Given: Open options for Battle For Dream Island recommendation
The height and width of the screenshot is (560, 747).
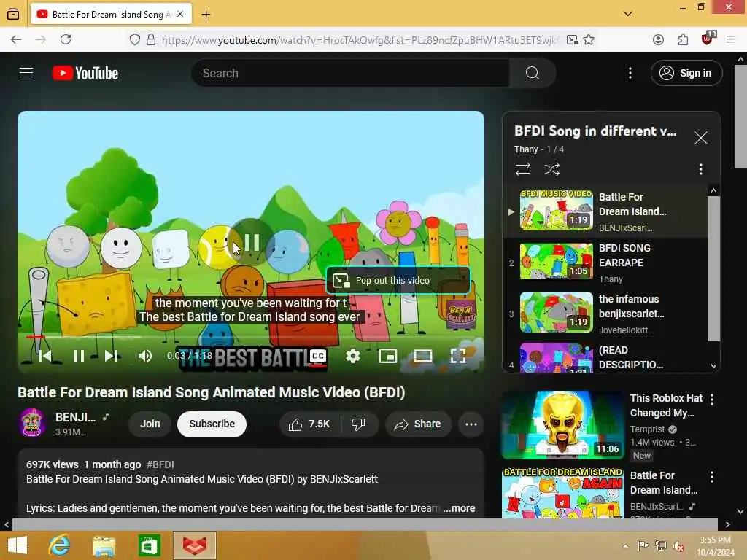Looking at the screenshot, I should [x=712, y=477].
